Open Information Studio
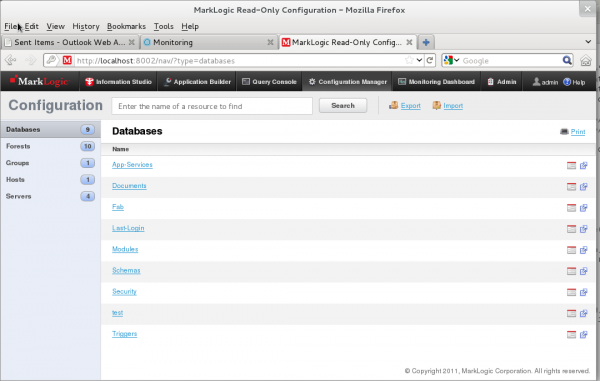 [x=118, y=81]
